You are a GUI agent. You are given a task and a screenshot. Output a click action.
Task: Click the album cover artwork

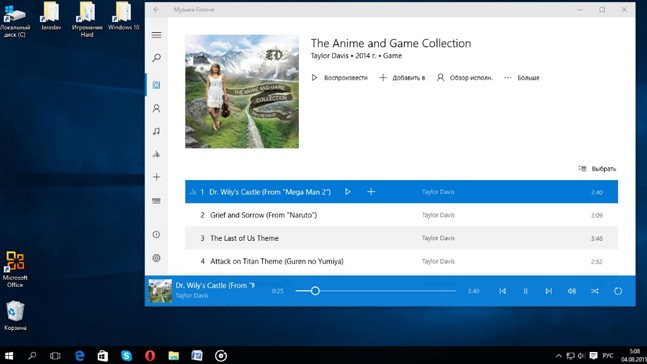(242, 91)
